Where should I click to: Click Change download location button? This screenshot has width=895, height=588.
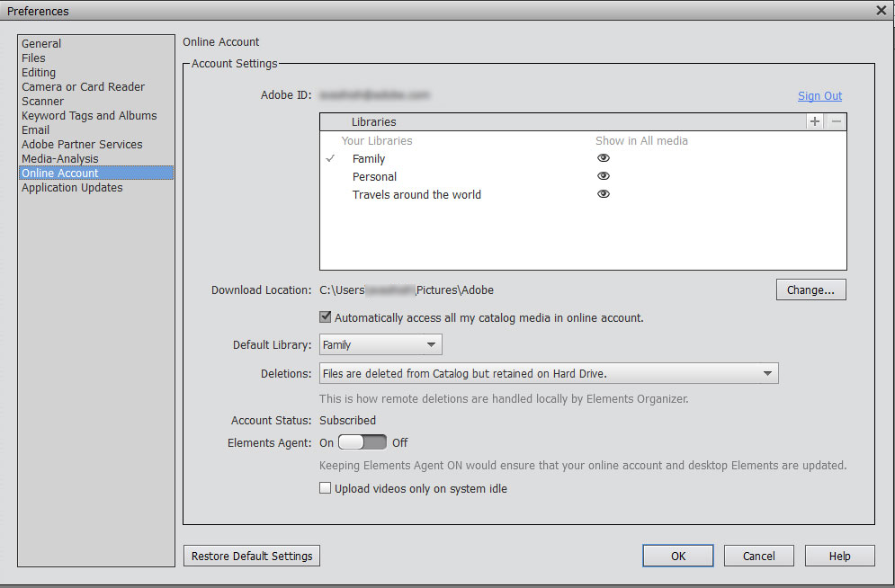811,290
